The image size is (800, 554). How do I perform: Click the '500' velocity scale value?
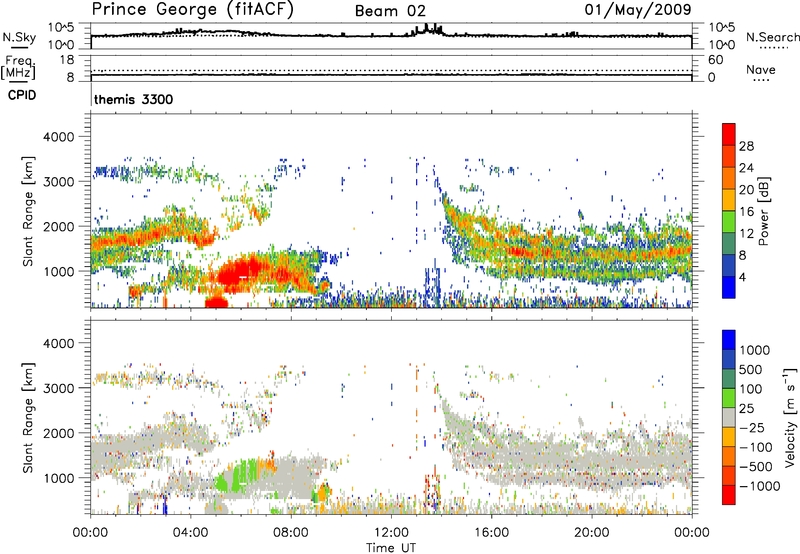(751, 369)
